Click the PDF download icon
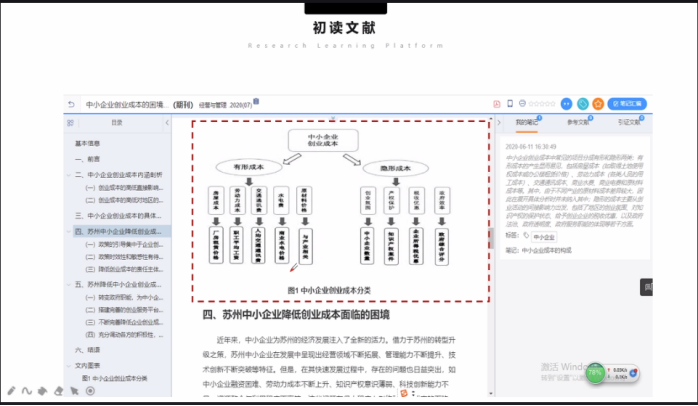 click(x=497, y=103)
